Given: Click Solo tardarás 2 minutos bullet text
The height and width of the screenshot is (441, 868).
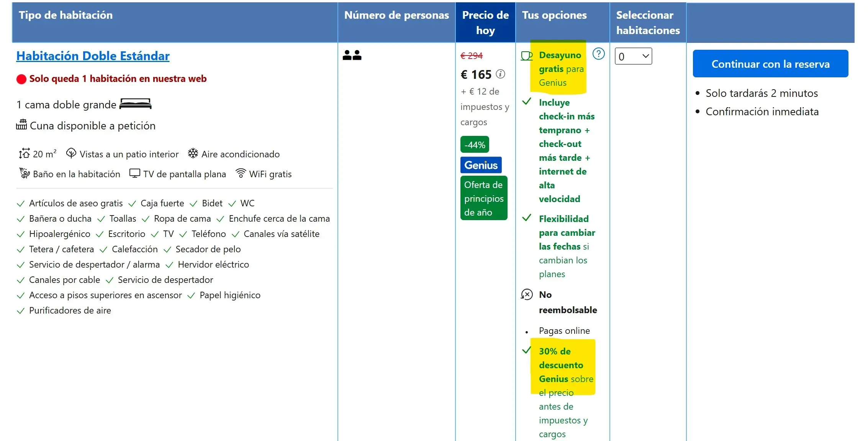Looking at the screenshot, I should point(762,93).
